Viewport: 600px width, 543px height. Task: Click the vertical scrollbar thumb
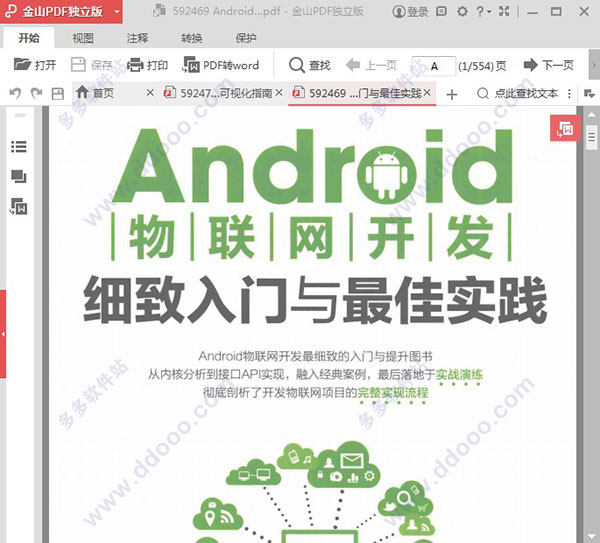[x=592, y=137]
